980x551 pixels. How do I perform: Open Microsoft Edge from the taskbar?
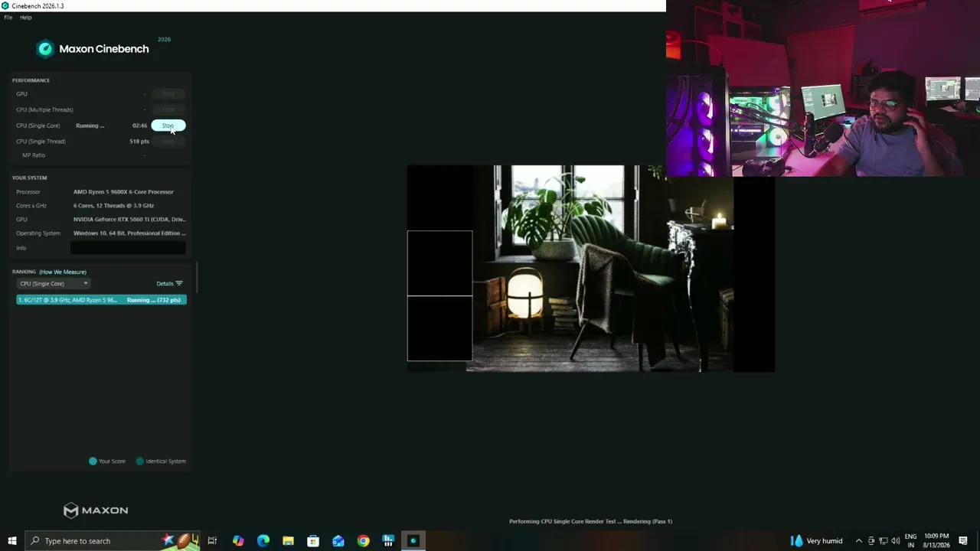(263, 541)
